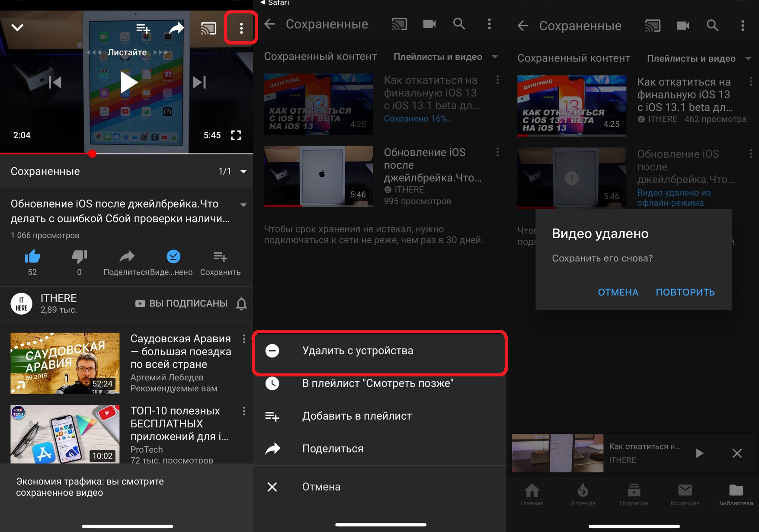Open options for Обновление iOS video, middle screen

[x=497, y=152]
